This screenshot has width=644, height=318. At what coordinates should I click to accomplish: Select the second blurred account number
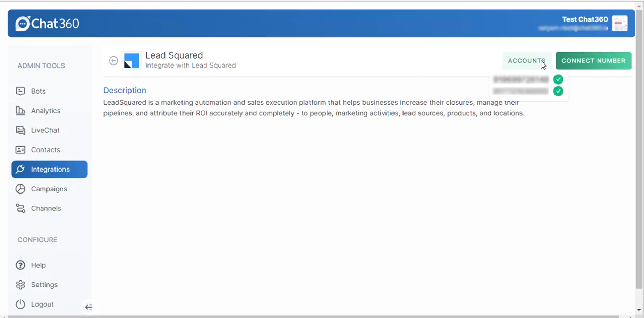pyautogui.click(x=521, y=91)
